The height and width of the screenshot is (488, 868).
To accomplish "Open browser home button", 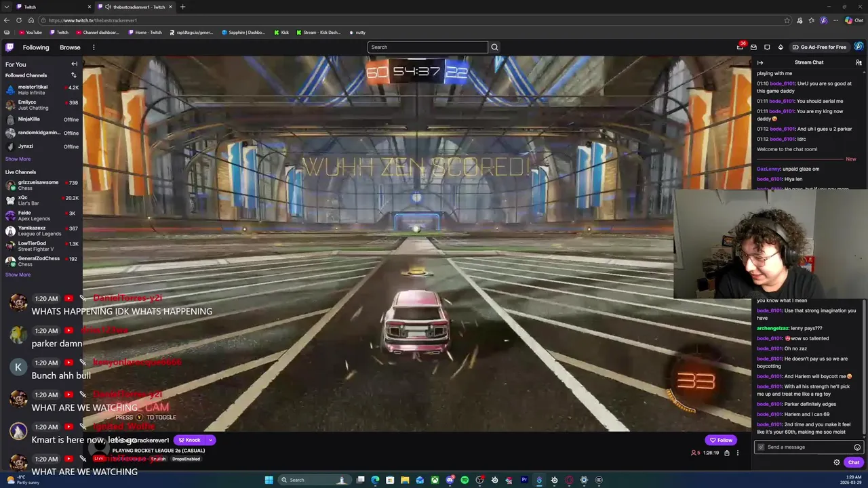I will pos(31,20).
